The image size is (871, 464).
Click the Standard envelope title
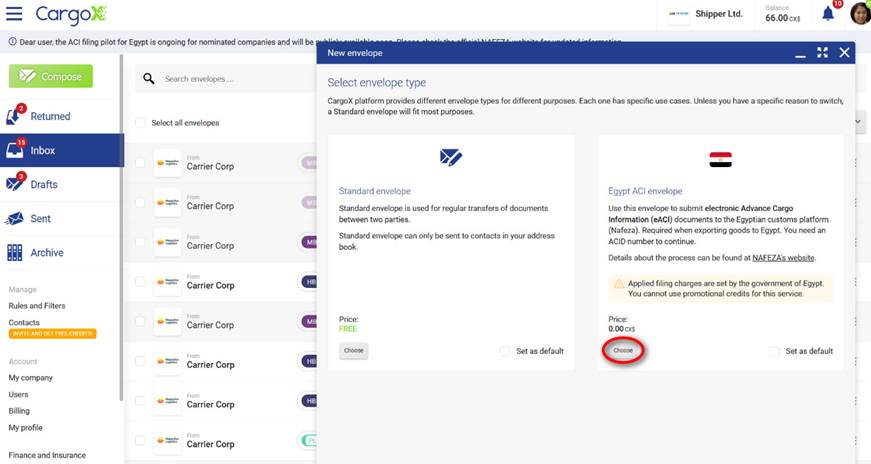pyautogui.click(x=374, y=191)
